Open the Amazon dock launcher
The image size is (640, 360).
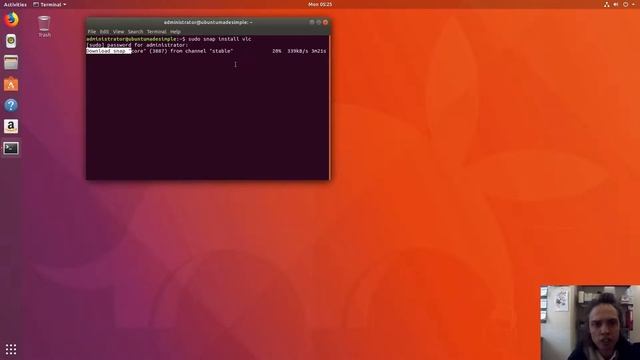coord(11,127)
